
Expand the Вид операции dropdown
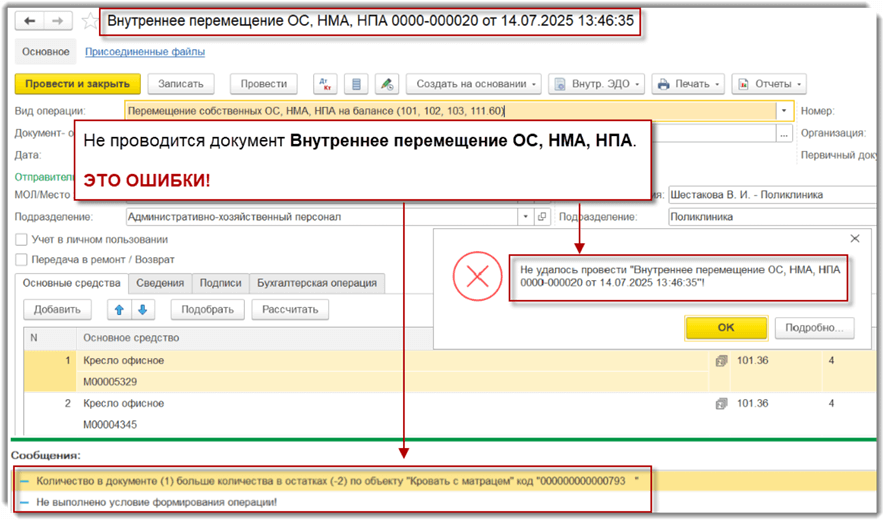coord(784,111)
